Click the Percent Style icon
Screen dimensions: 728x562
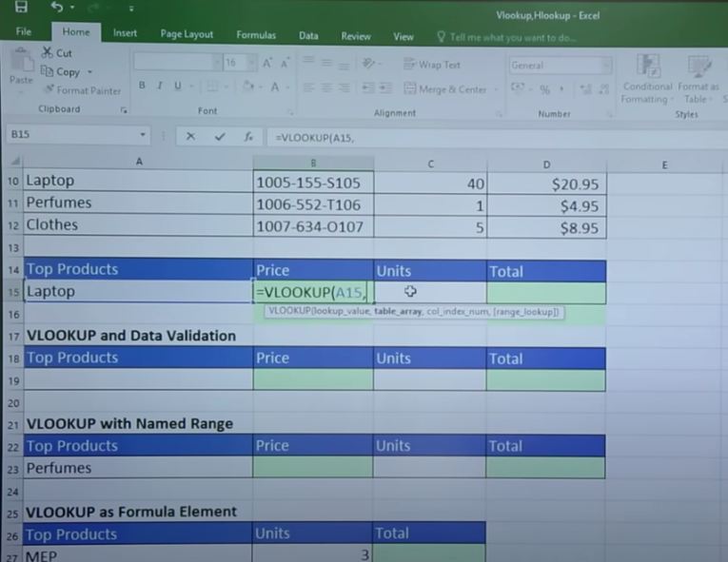pos(544,89)
